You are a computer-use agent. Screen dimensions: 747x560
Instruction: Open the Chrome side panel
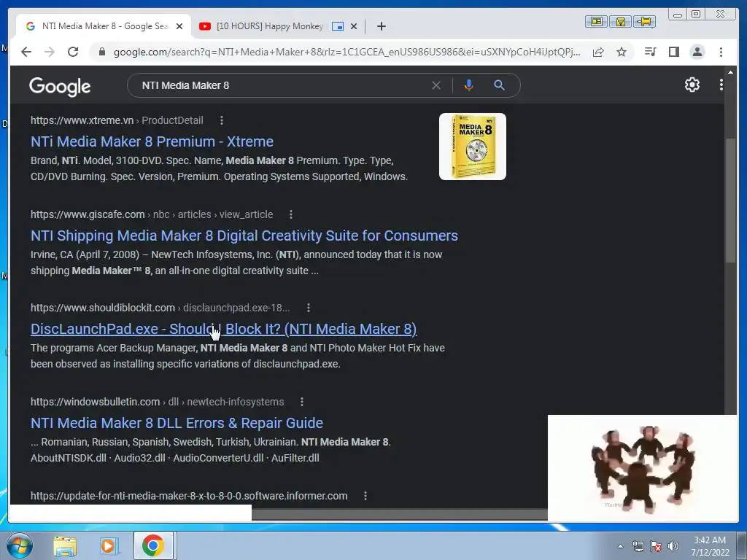673,52
